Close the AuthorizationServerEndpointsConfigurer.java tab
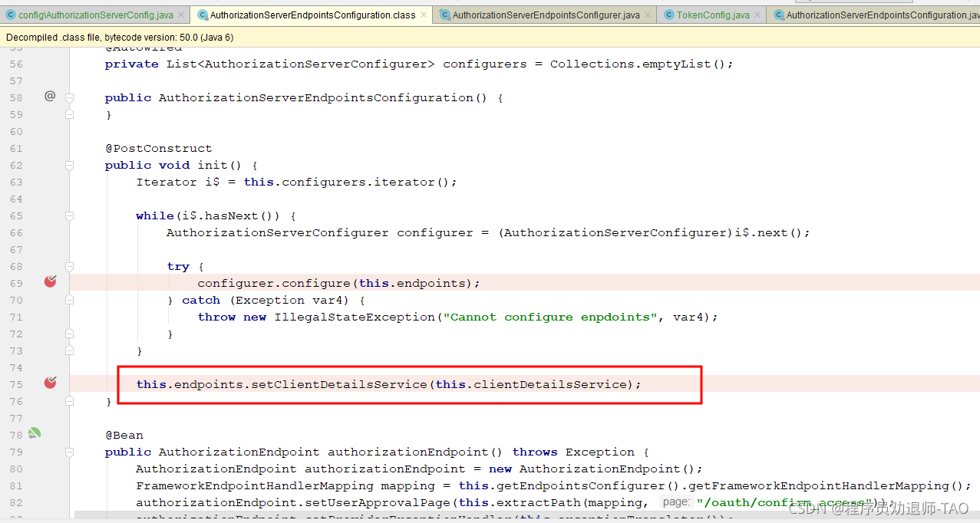 648,15
